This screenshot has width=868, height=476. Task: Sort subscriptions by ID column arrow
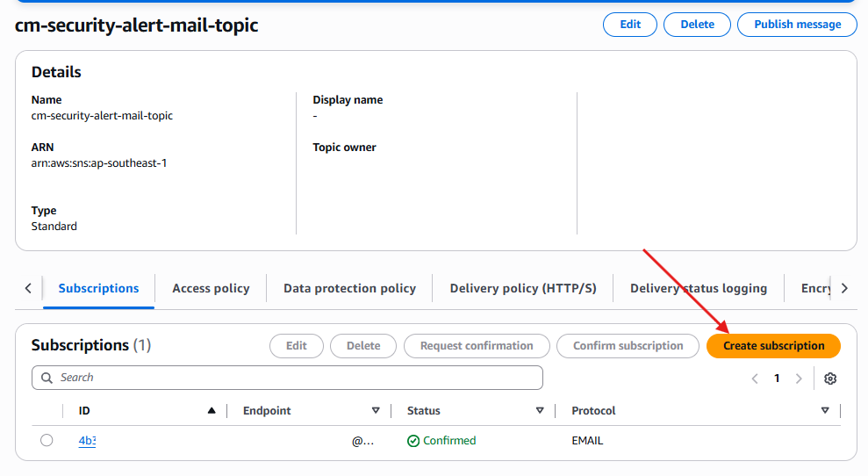point(212,411)
